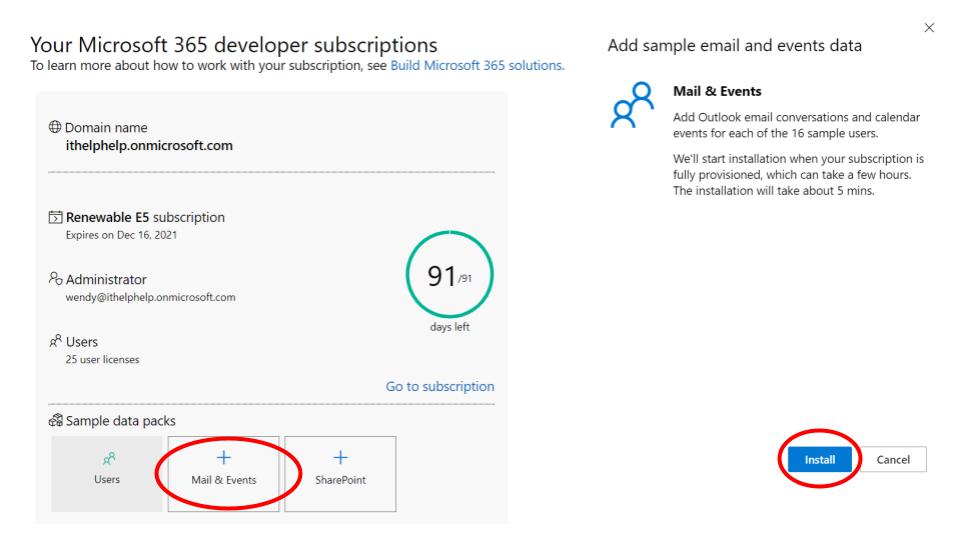The width and height of the screenshot is (960, 540).
Task: Click Add sample email and events data title
Action: click(x=734, y=45)
